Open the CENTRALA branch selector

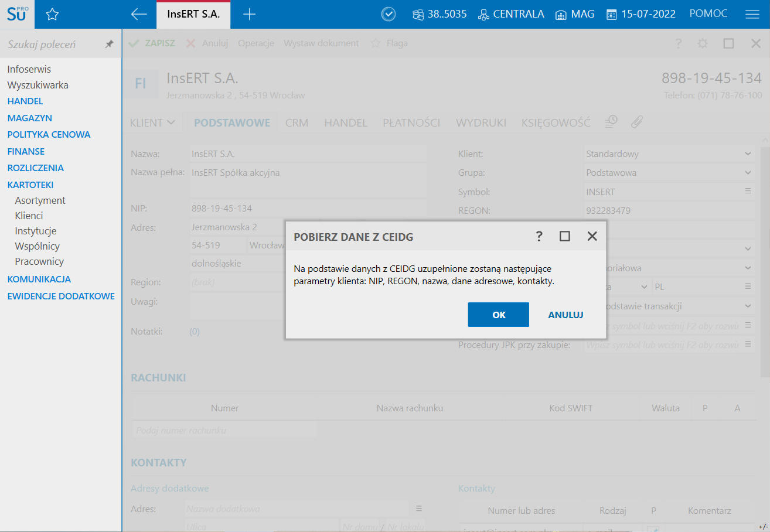point(511,14)
